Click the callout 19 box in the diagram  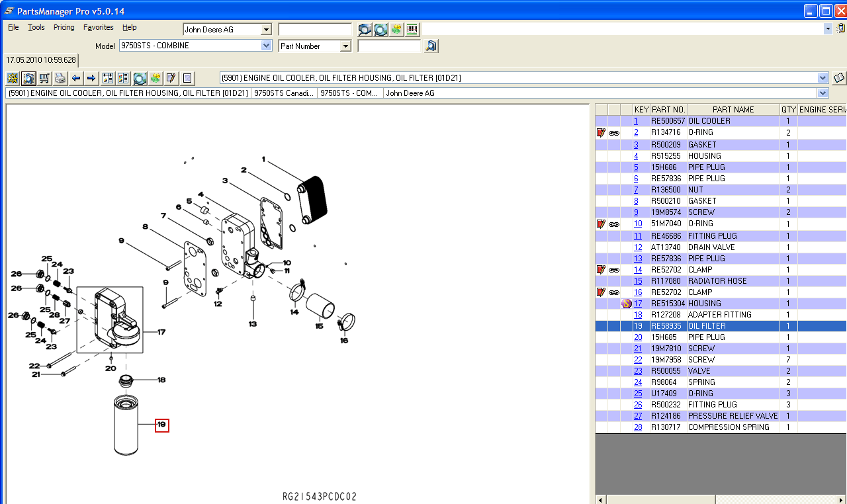coord(161,425)
